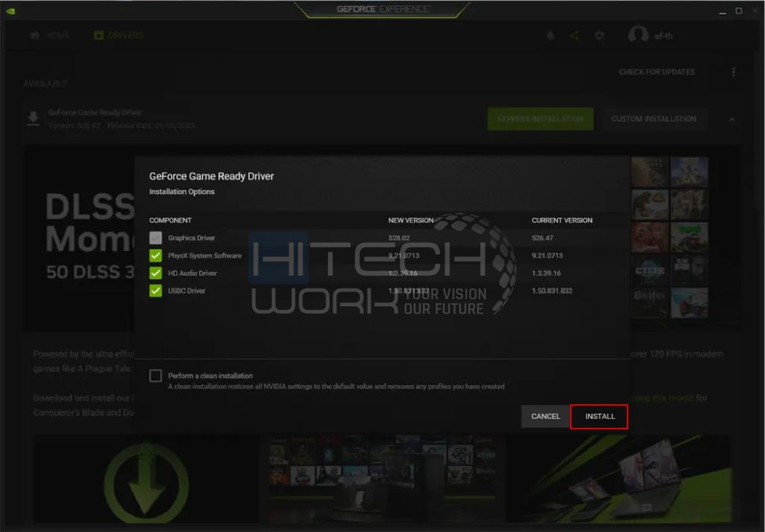This screenshot has height=532, width=765.
Task: Click the disabled Graphics Driver checkbox
Action: [155, 238]
